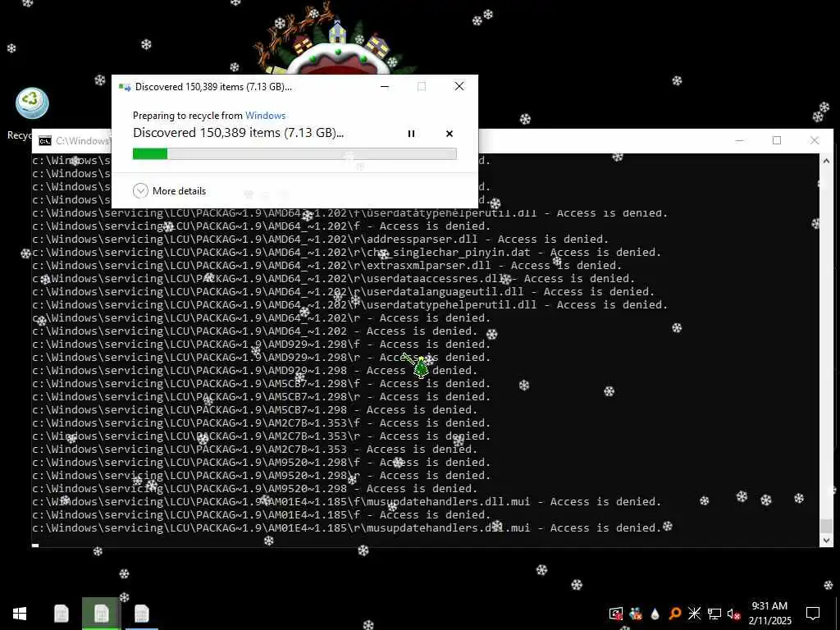Viewport: 840px width, 630px height.
Task: Select the highlighted middle taskbar document icon
Action: tap(101, 614)
